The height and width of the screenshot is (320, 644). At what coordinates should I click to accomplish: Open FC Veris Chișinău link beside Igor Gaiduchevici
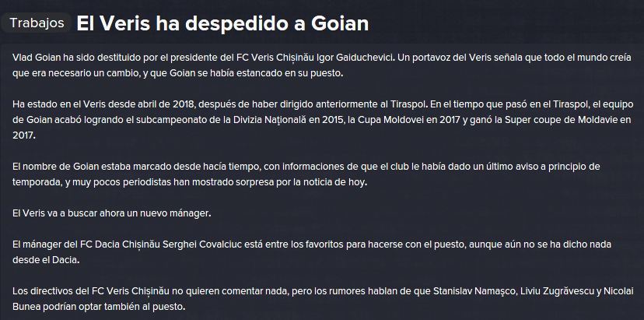[276, 58]
